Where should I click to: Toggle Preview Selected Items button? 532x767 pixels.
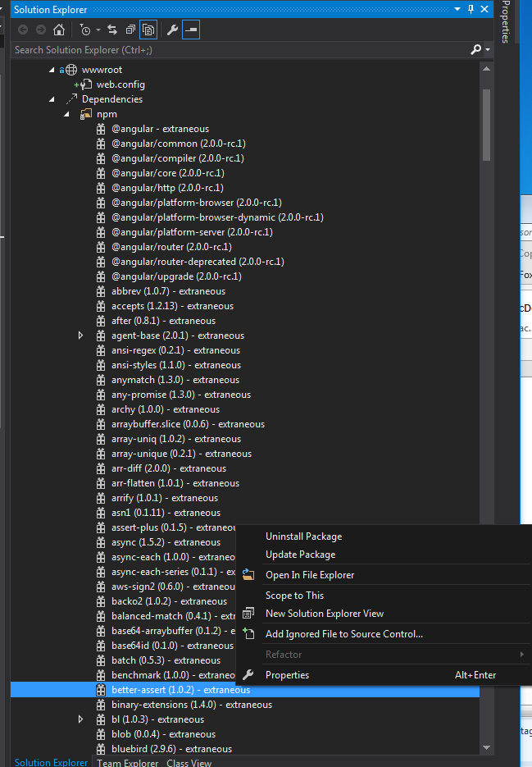click(x=191, y=30)
